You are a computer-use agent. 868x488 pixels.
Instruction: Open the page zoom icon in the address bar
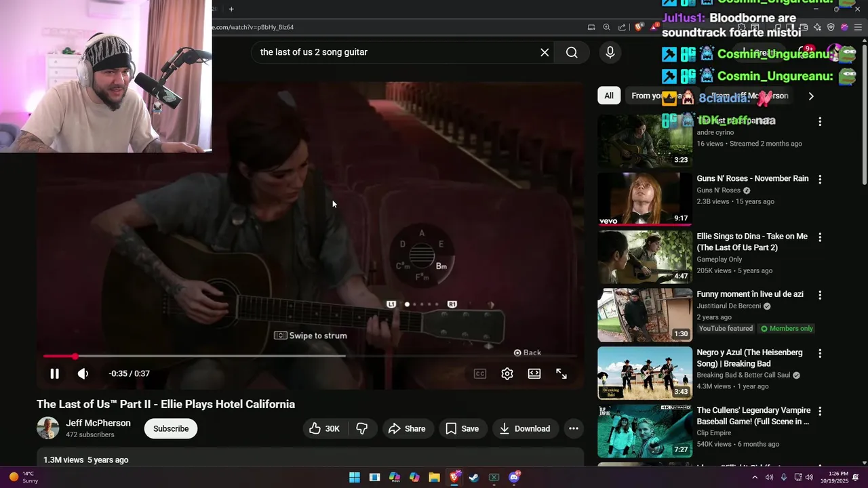pos(607,27)
